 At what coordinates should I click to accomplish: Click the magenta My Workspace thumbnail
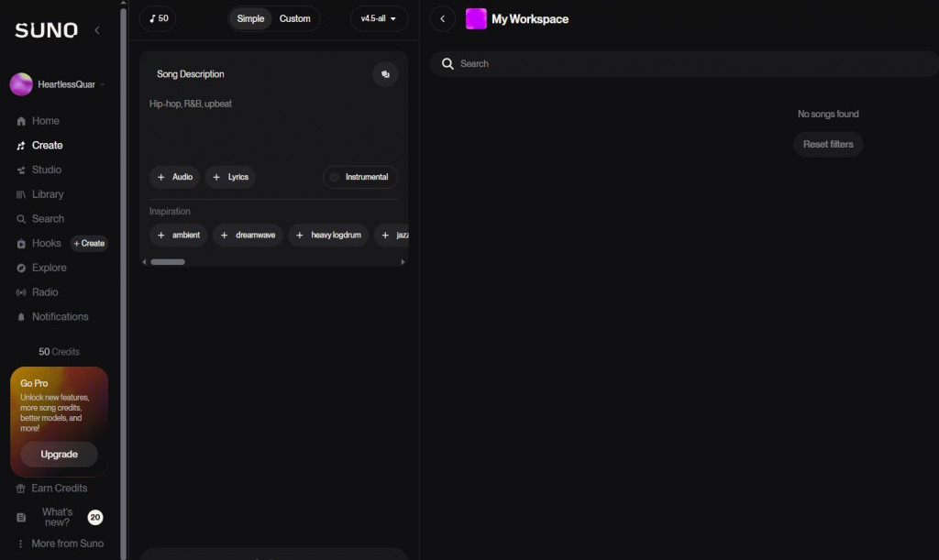click(476, 18)
